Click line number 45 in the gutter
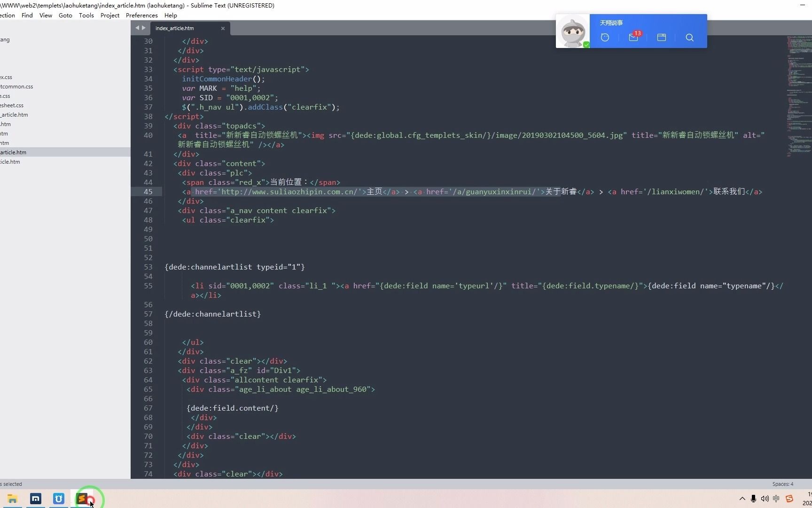Screen dimensions: 812x508 (x=148, y=191)
